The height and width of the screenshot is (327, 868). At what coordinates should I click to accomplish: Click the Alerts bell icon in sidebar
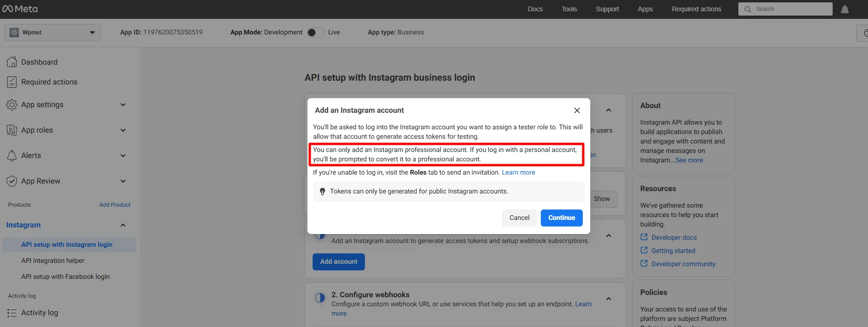[x=12, y=156]
